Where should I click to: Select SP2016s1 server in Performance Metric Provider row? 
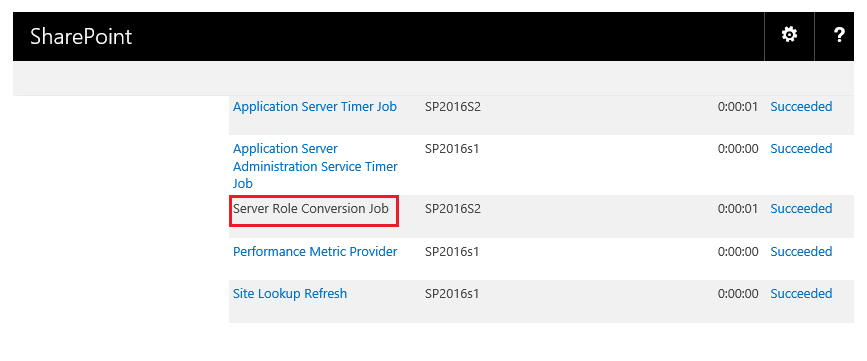click(x=452, y=252)
